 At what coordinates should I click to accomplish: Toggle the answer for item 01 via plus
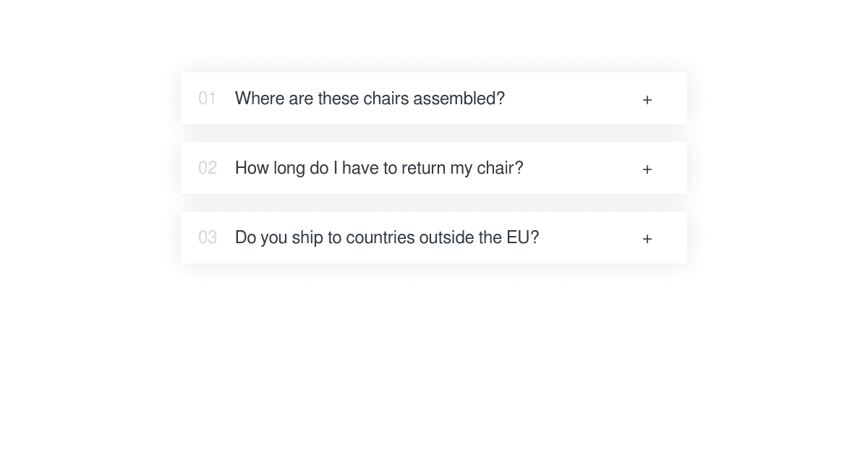[x=647, y=100]
